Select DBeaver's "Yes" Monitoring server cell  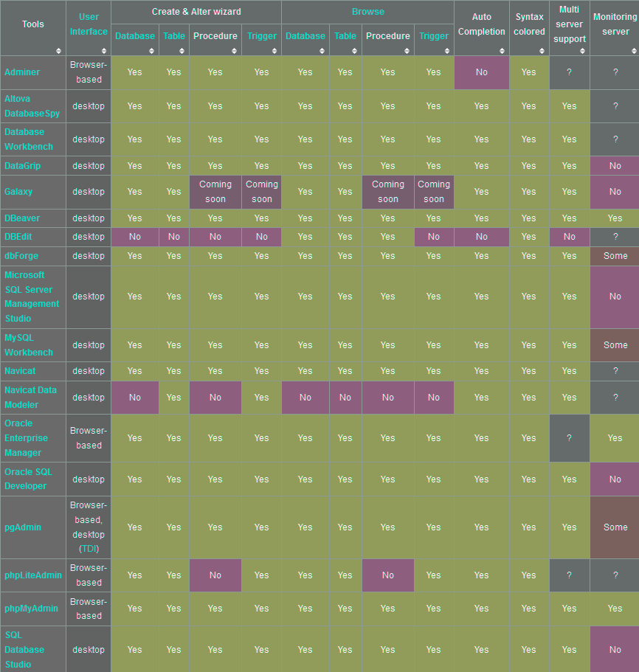point(615,218)
